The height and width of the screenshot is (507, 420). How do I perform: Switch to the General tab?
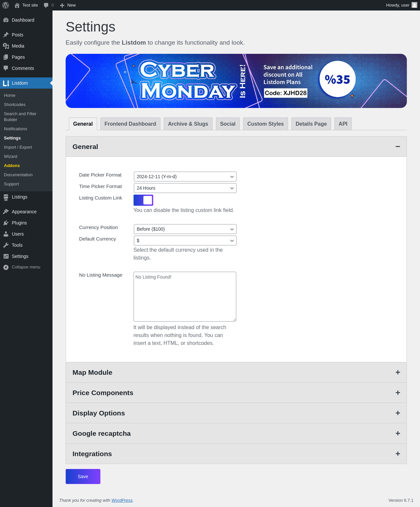tap(83, 124)
